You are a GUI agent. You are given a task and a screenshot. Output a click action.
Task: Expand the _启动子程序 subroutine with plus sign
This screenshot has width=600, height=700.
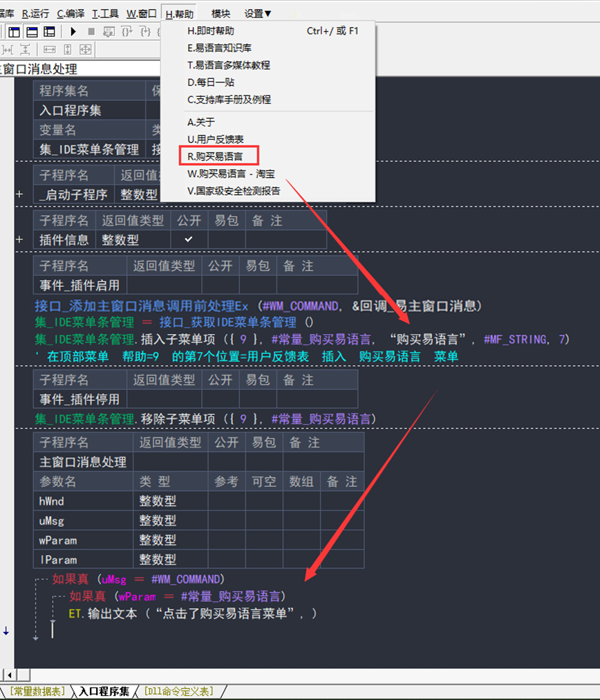pos(19,195)
